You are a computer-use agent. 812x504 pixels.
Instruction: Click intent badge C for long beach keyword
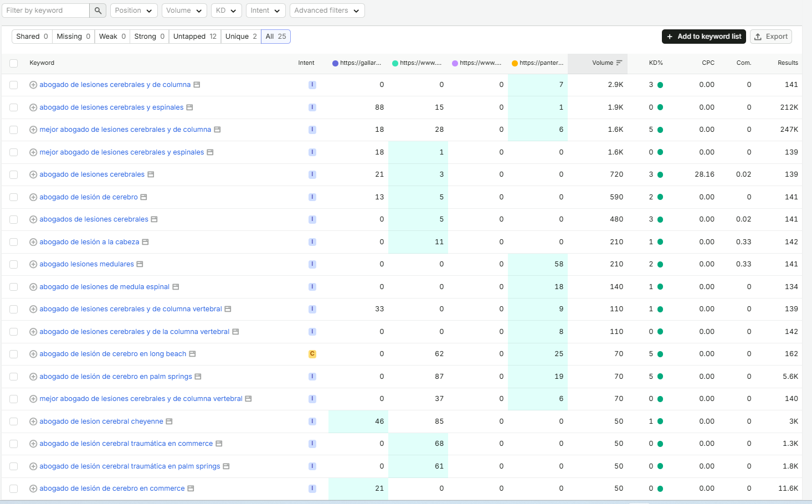click(312, 354)
